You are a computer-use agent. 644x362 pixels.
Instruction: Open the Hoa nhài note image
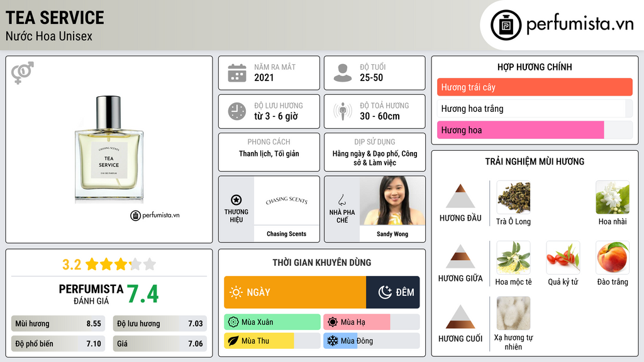pos(613,197)
